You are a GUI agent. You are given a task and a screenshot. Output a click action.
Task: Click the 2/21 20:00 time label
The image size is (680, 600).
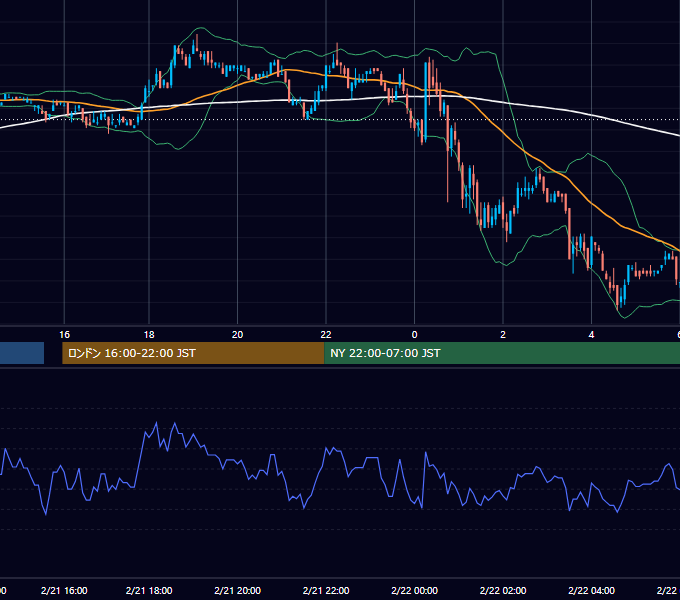pos(237,590)
